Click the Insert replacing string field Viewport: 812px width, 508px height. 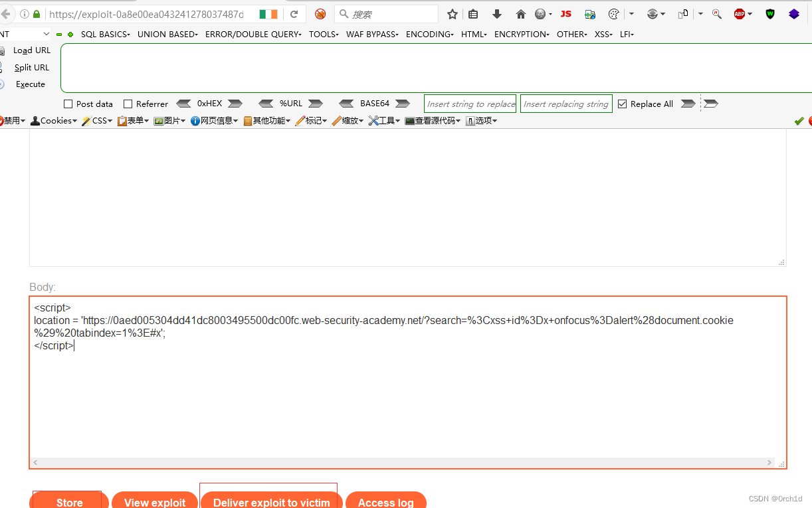pos(566,104)
